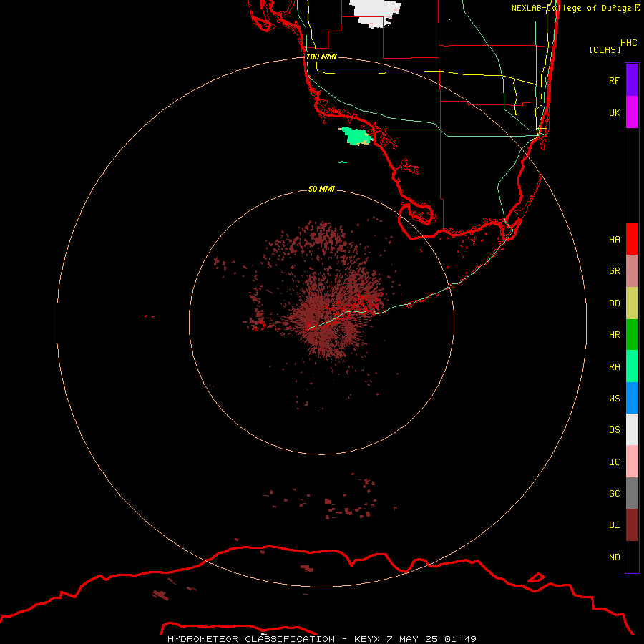This screenshot has height=644, width=644.
Task: Click the 'WS' legend label
Action: pyautogui.click(x=615, y=399)
